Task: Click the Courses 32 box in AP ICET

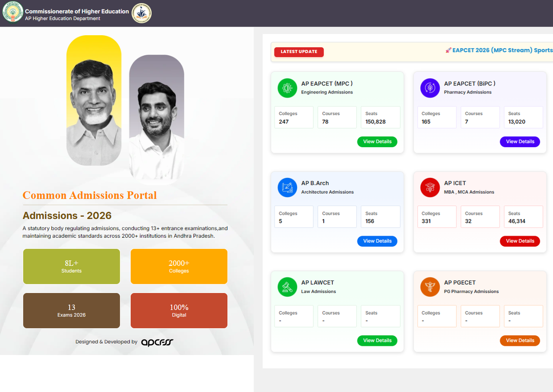Action: 480,217
